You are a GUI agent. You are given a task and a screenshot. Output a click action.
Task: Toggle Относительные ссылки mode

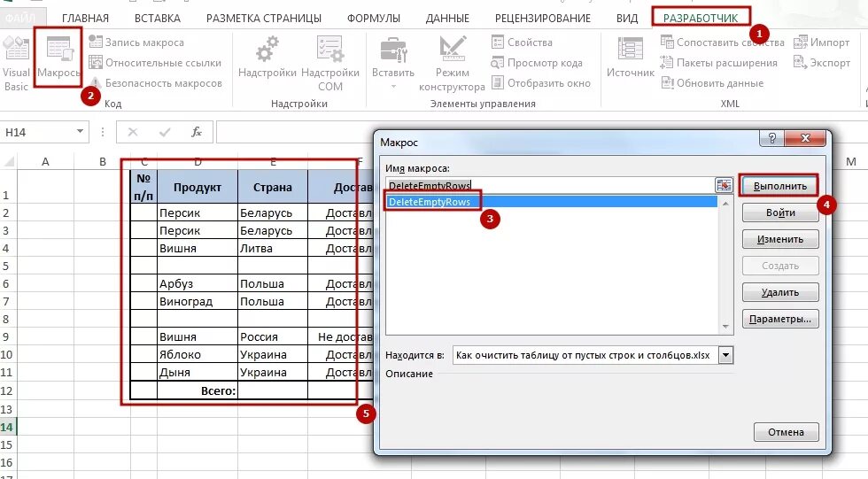(x=155, y=63)
